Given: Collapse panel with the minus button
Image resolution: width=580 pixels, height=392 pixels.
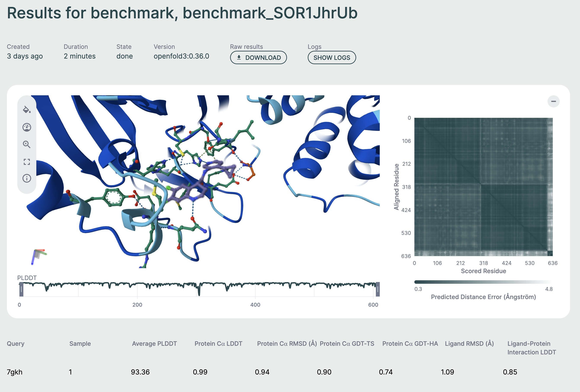Looking at the screenshot, I should pos(553,101).
